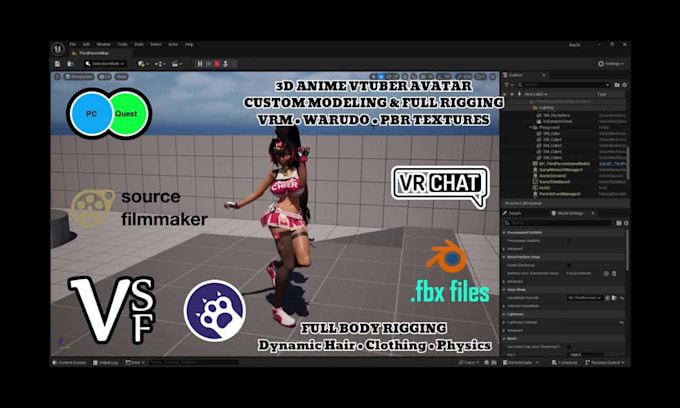680x408 pixels.
Task: Select BP_ThirdPersonGameMode in the Outliner
Action: tap(564, 164)
